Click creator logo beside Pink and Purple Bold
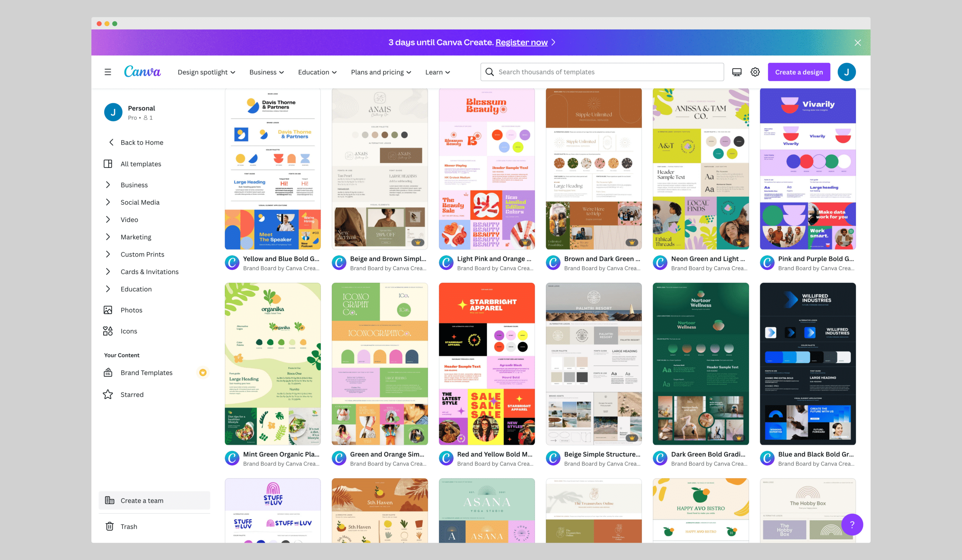The image size is (962, 560). click(767, 263)
